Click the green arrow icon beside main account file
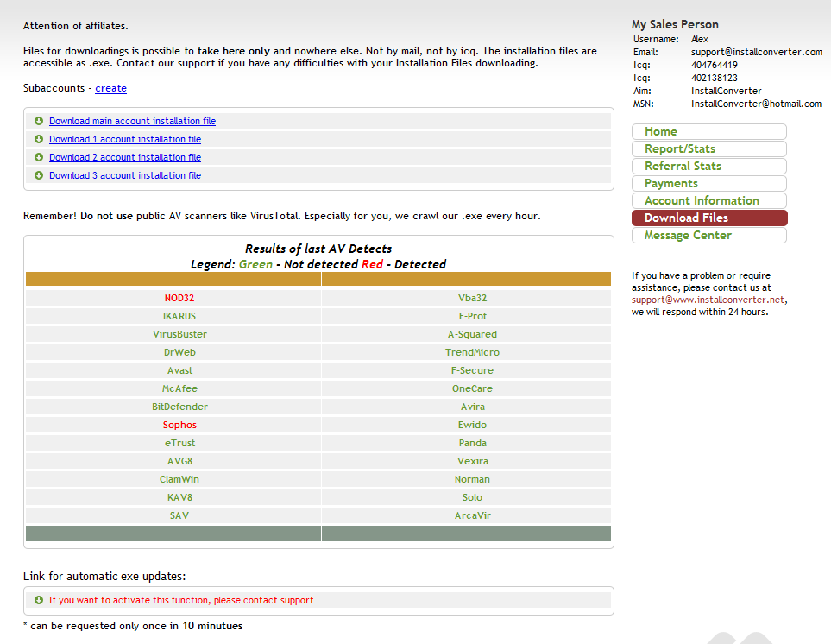Screen dimensions: 831x644 pyautogui.click(x=39, y=121)
